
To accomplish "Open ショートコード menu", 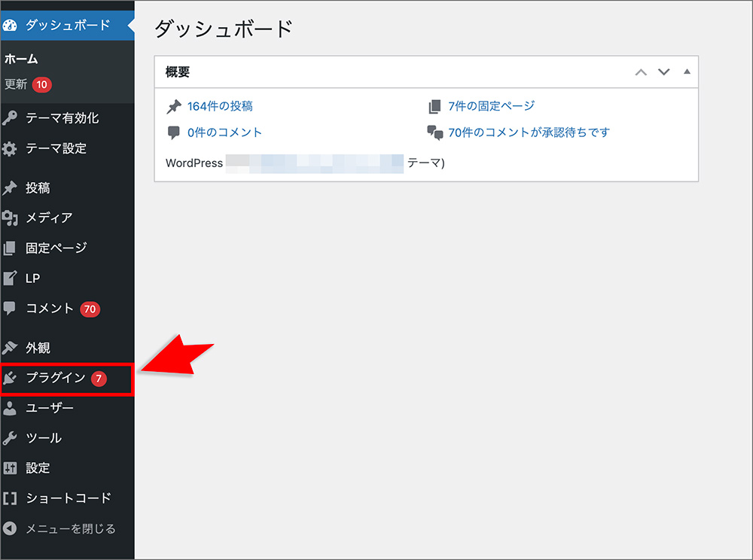I will [67, 498].
